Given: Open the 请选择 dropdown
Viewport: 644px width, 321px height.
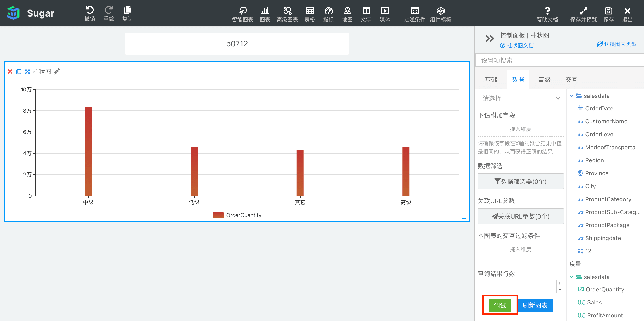Looking at the screenshot, I should tap(521, 98).
